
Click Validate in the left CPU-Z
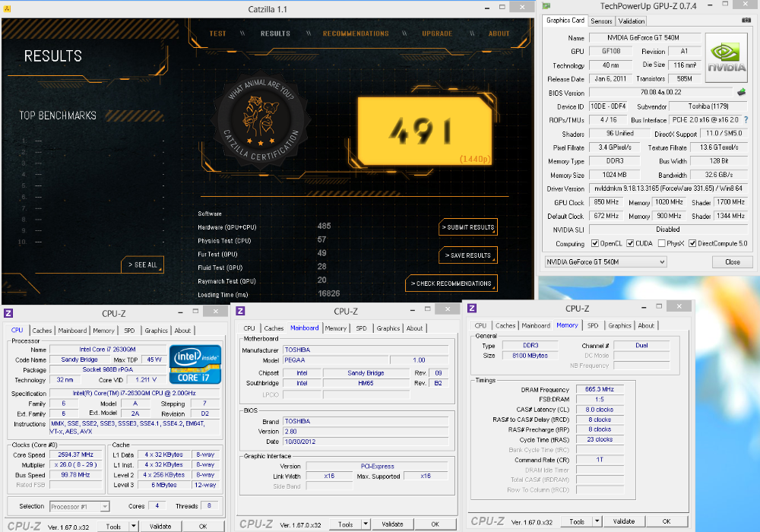160,526
